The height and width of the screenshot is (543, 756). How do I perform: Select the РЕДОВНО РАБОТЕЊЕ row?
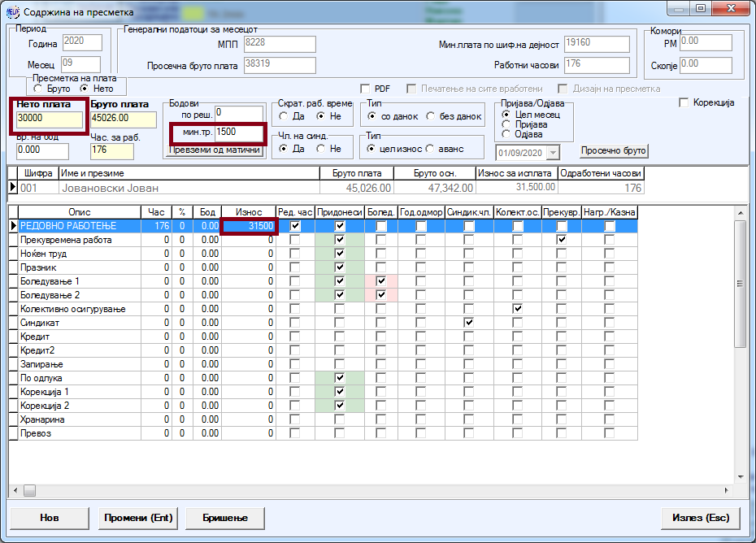coord(324,226)
